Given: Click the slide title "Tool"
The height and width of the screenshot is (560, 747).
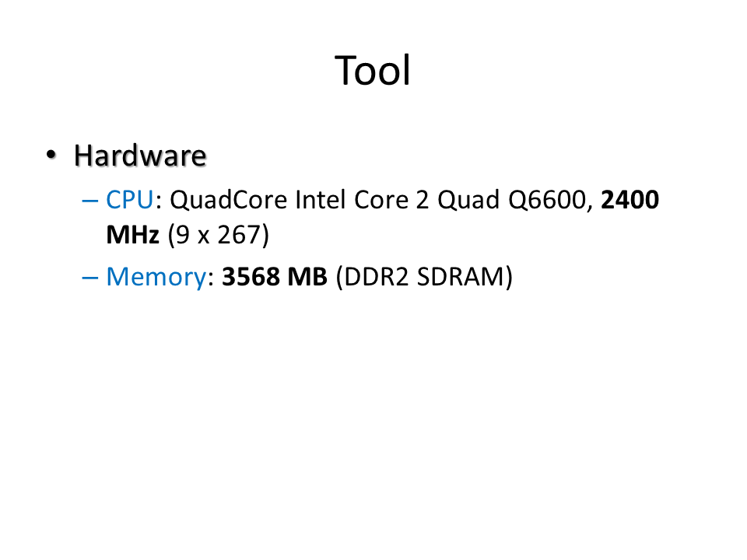Looking at the screenshot, I should (x=373, y=72).
